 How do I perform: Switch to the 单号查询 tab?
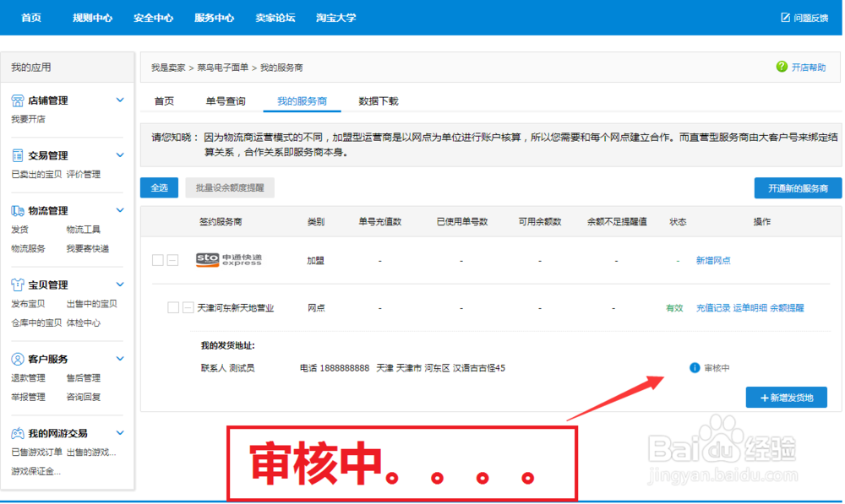pos(226,101)
